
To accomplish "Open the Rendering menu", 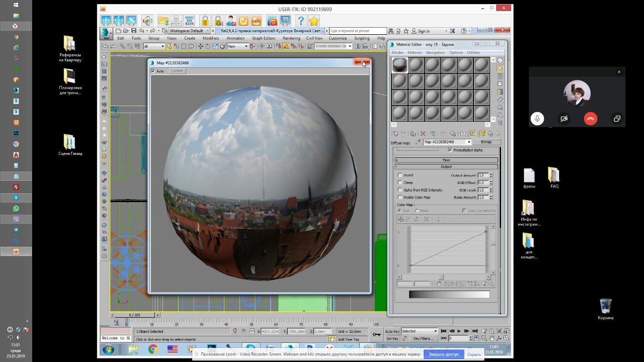I will pos(291,38).
